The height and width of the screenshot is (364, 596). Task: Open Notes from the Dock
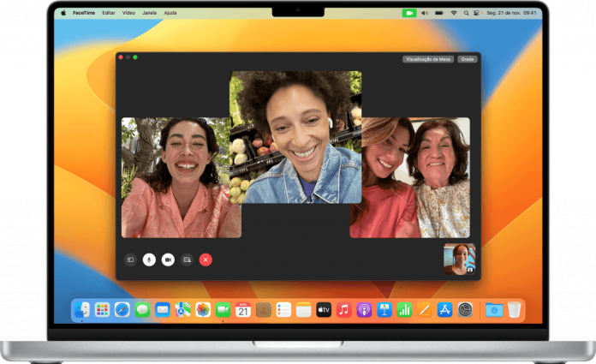point(304,310)
